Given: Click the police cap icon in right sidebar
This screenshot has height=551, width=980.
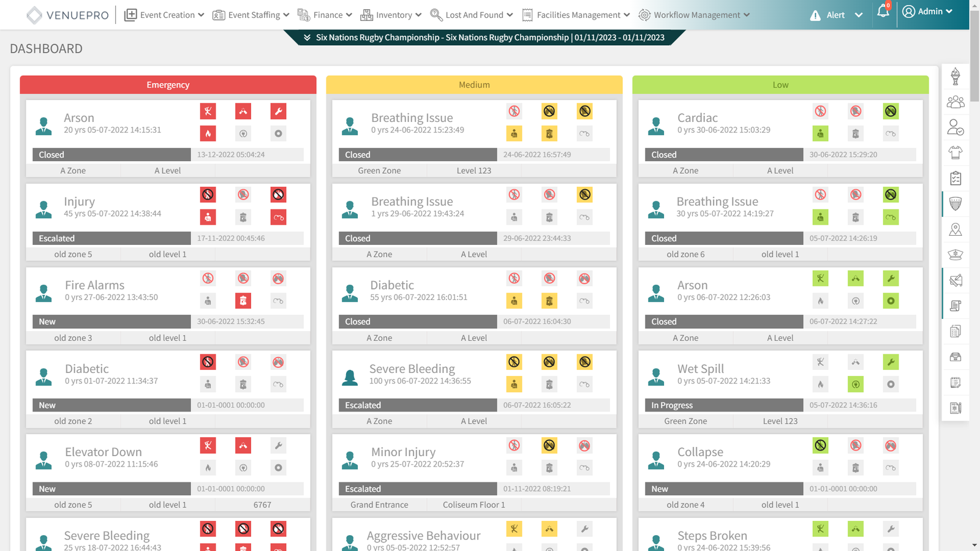Looking at the screenshot, I should (x=955, y=255).
